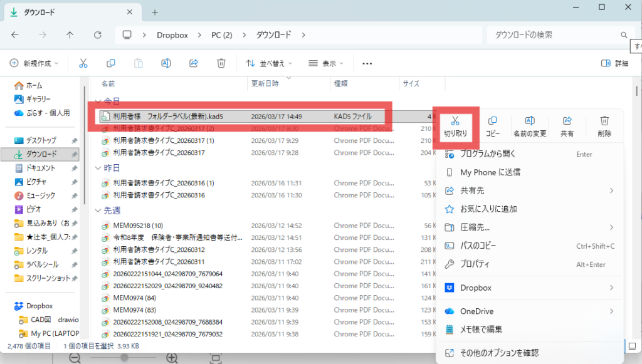Open a new tab with plus button

pyautogui.click(x=155, y=12)
